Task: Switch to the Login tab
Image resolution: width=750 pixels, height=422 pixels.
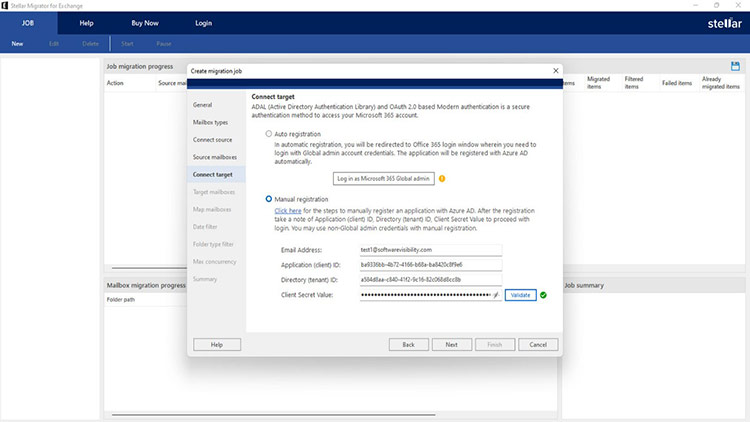Action: tap(203, 22)
